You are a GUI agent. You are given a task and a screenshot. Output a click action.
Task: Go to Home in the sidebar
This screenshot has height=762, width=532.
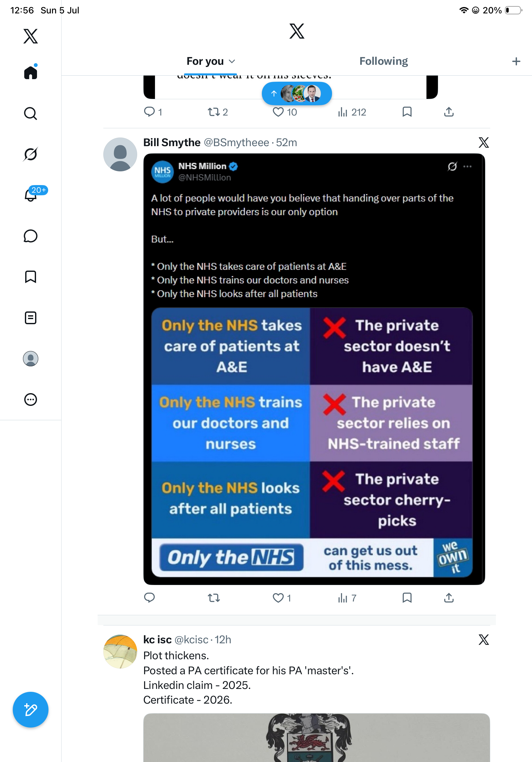click(x=31, y=72)
